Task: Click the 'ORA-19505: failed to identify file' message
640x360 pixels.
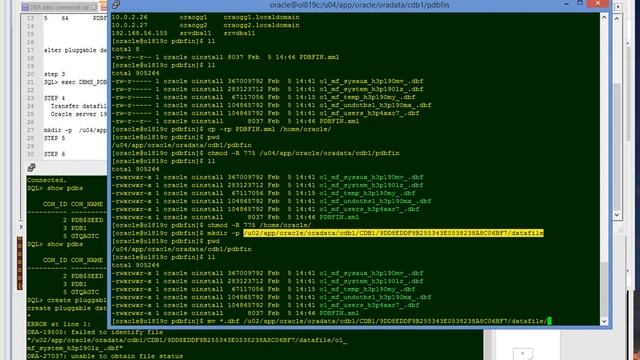Action: tap(95, 332)
